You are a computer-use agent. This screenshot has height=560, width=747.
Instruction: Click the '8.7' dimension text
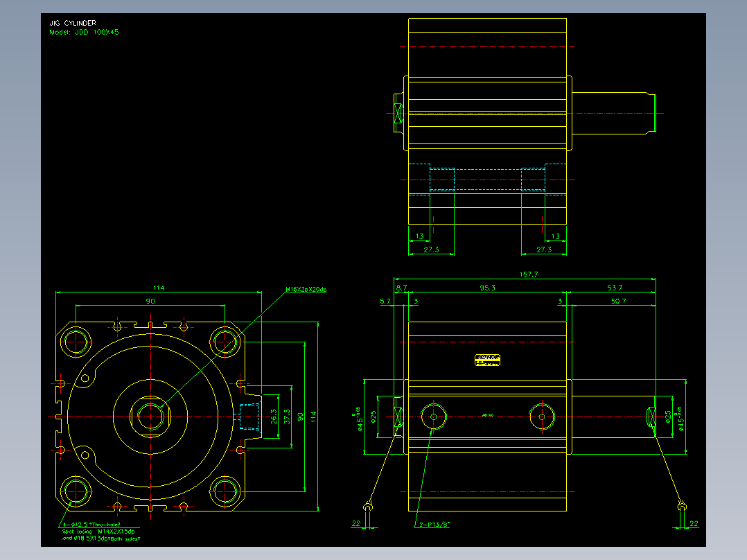click(402, 288)
